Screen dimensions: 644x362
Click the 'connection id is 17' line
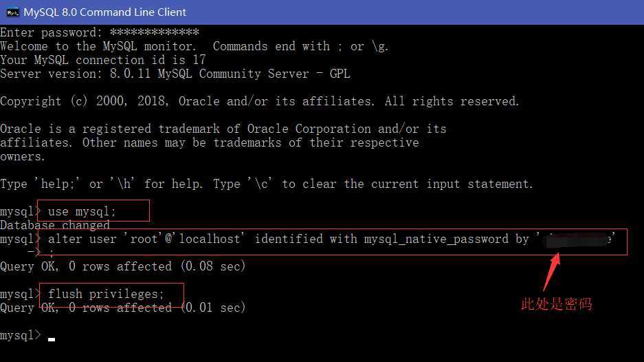(103, 60)
